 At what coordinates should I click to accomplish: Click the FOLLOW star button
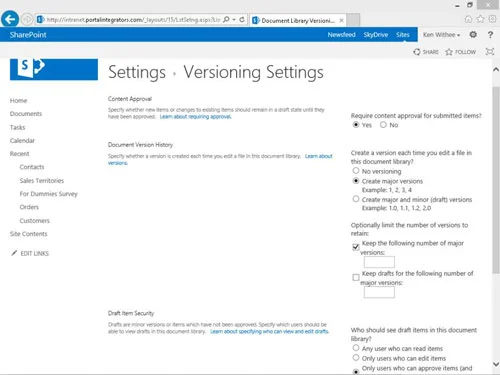pyautogui.click(x=460, y=52)
